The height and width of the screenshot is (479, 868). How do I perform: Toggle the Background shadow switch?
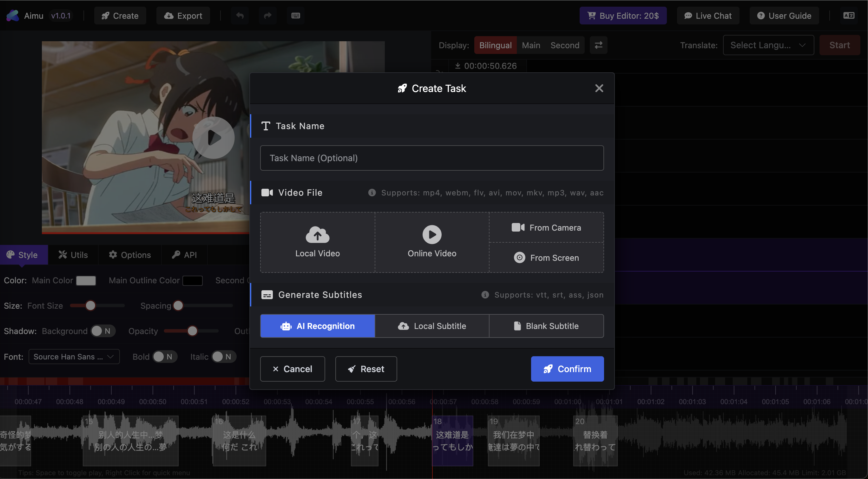[103, 331]
